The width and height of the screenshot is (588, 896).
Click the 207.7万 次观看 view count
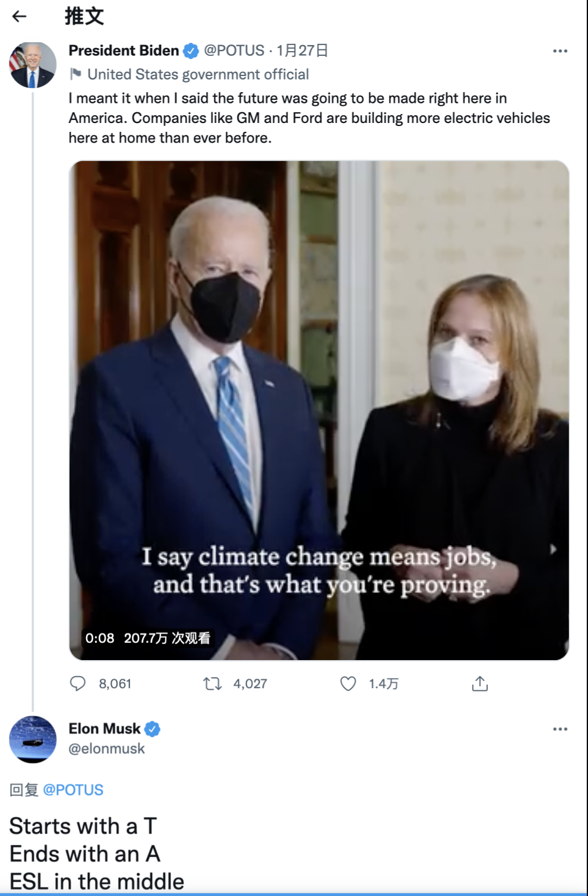(x=167, y=638)
